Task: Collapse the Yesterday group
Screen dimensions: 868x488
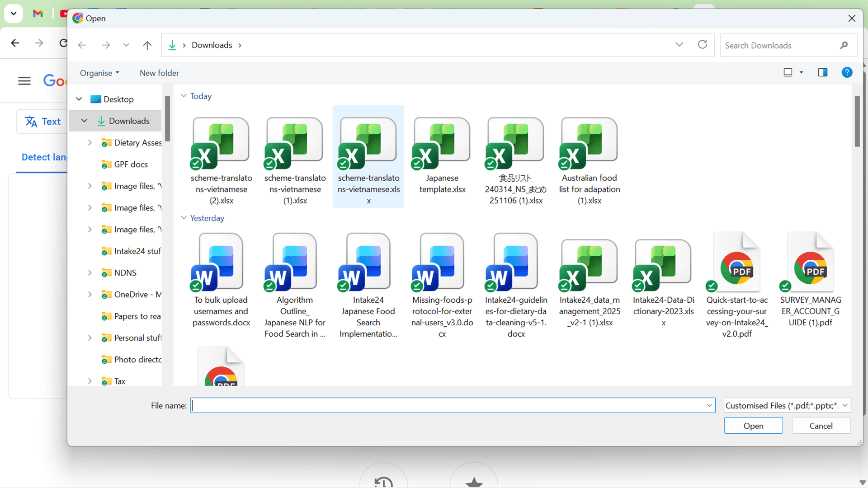Action: pyautogui.click(x=184, y=218)
